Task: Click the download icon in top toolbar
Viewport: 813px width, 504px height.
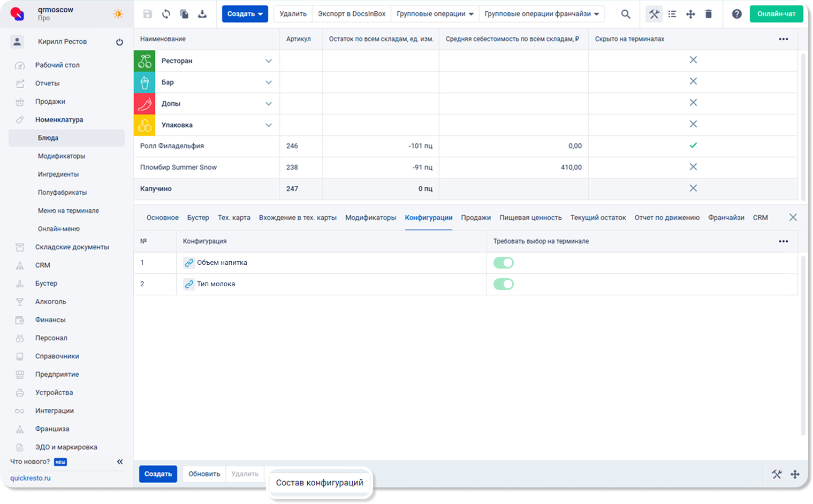Action: coord(202,14)
